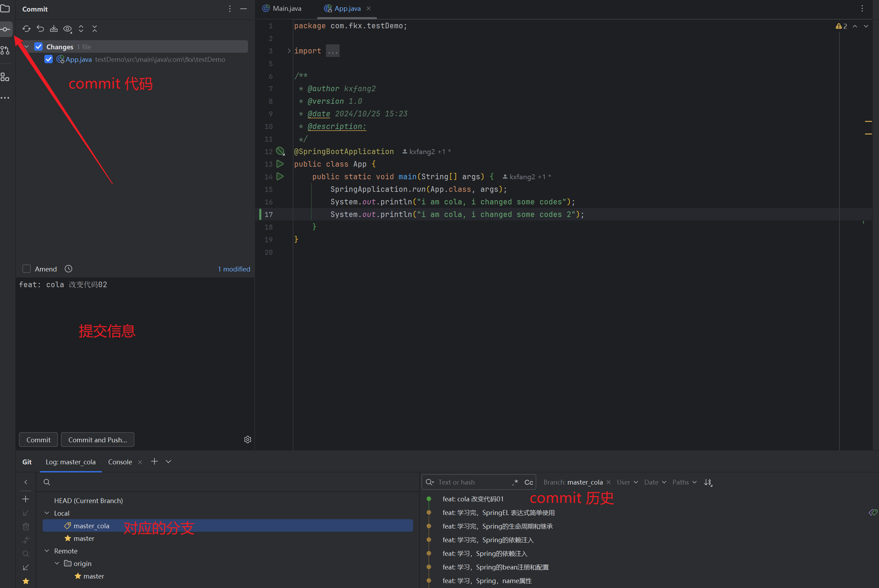This screenshot has height=588, width=879.
Task: Open commit options gear icon
Action: coord(247,440)
